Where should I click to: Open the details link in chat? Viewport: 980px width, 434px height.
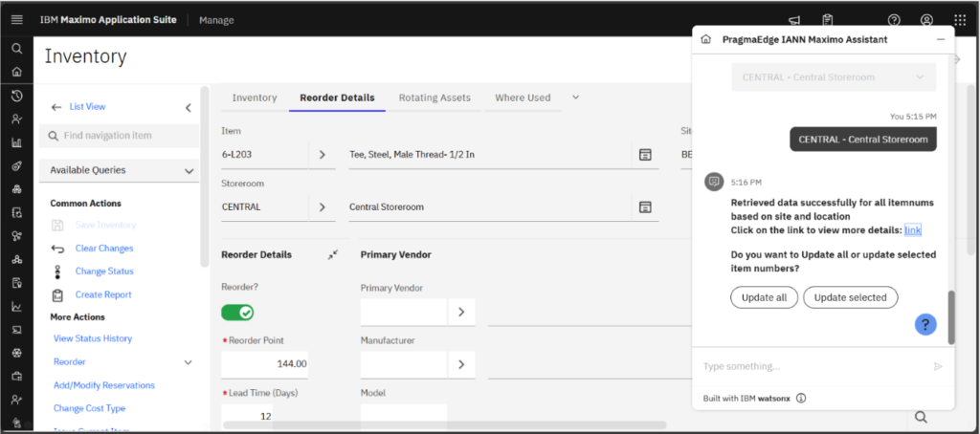tap(912, 230)
